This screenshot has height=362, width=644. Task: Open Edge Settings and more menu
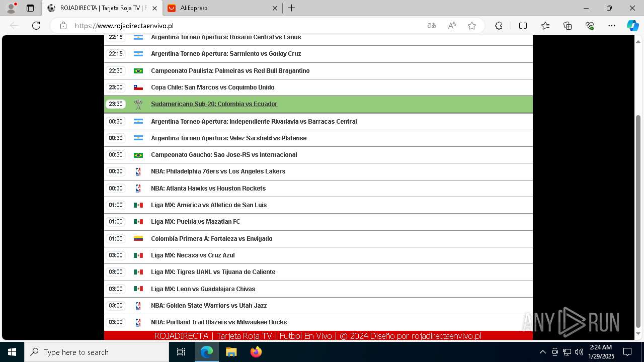point(612,26)
